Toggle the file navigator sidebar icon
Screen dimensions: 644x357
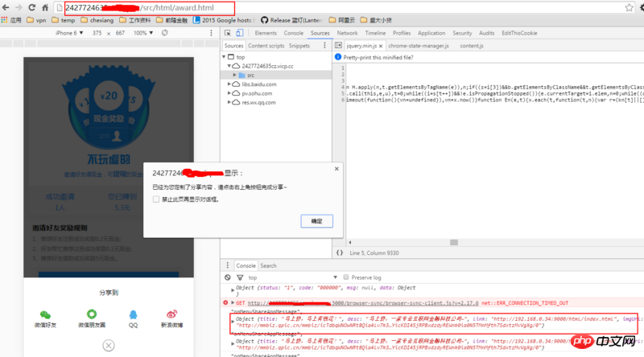pyautogui.click(x=338, y=46)
